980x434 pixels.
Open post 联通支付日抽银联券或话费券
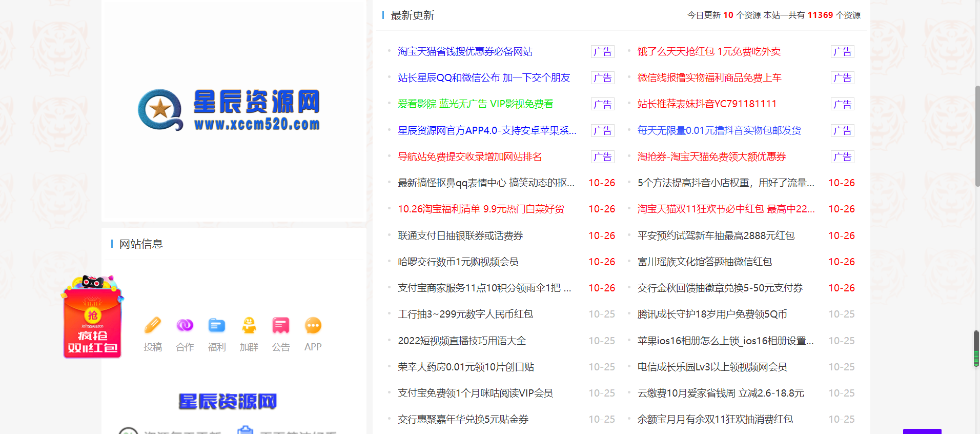pyautogui.click(x=460, y=235)
